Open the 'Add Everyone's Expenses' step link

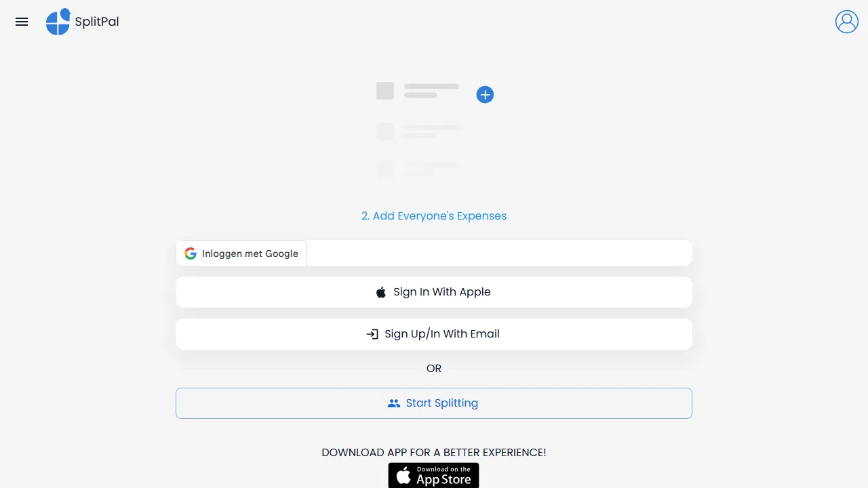point(433,216)
